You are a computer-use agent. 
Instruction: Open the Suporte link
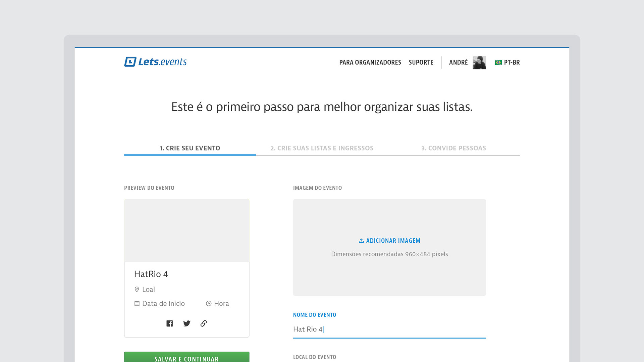421,62
